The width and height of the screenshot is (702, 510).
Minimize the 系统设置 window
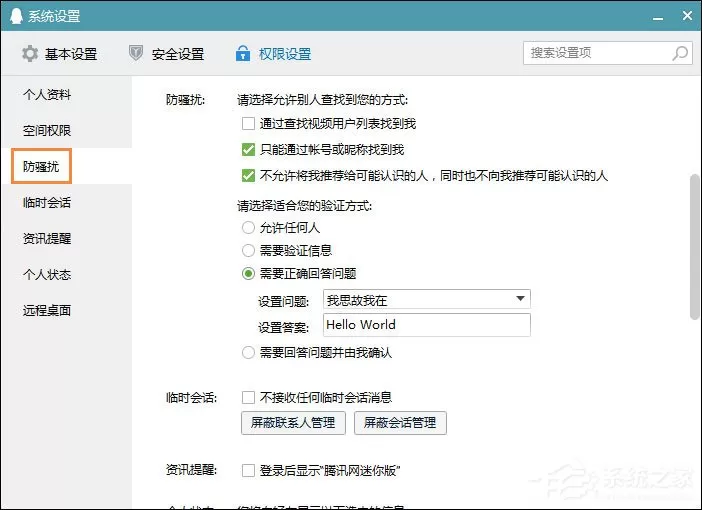tap(658, 17)
